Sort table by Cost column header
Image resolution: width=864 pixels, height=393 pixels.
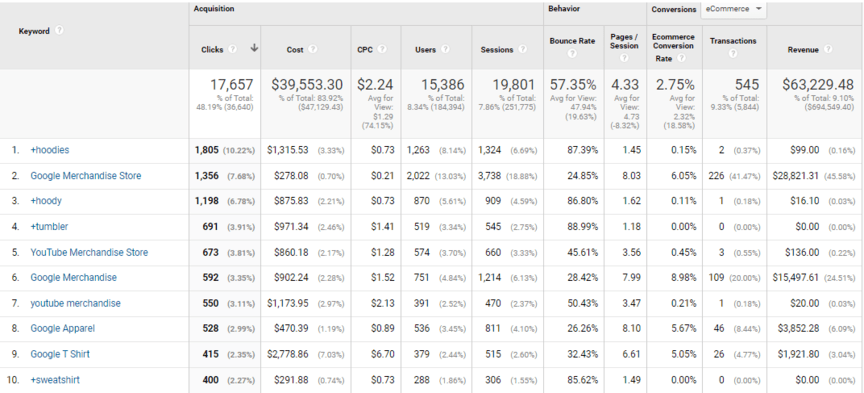click(295, 50)
